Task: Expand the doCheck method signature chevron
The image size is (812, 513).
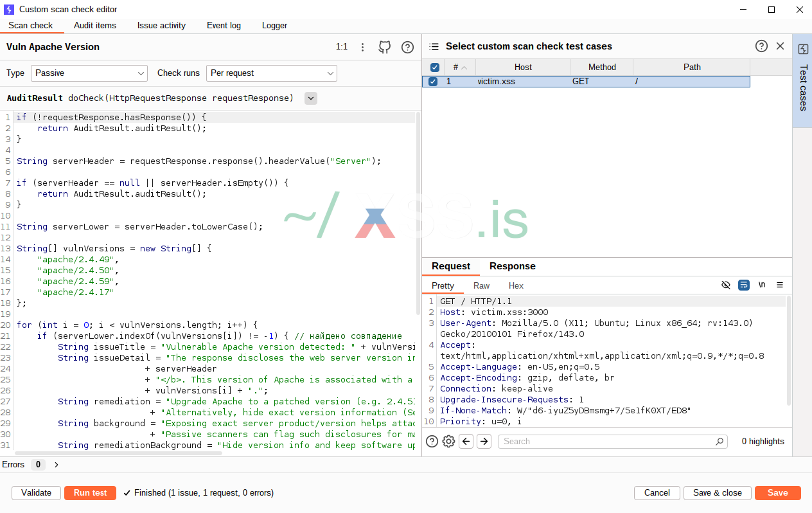Action: (x=310, y=98)
